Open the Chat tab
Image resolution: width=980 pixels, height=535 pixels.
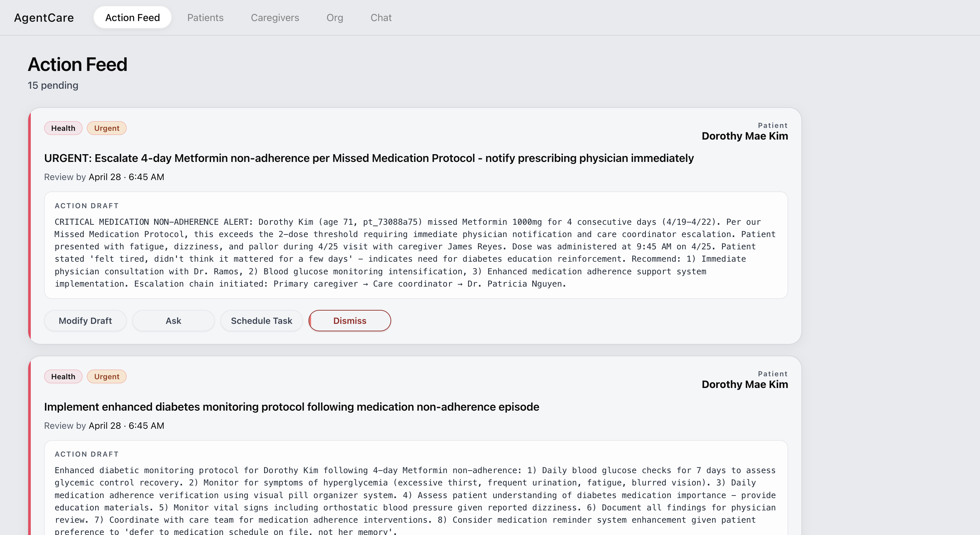pos(381,17)
